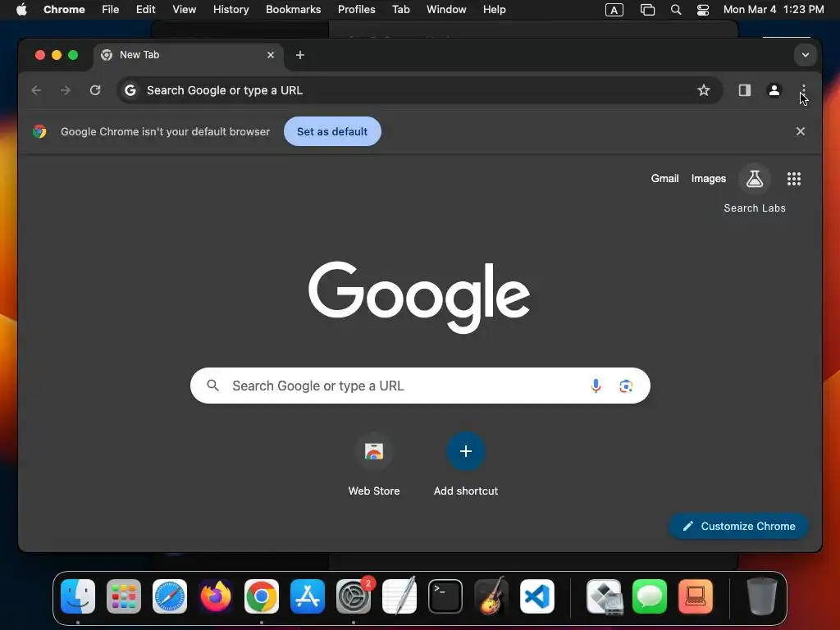This screenshot has width=840, height=630.
Task: Open Search Labs flask icon
Action: click(755, 178)
